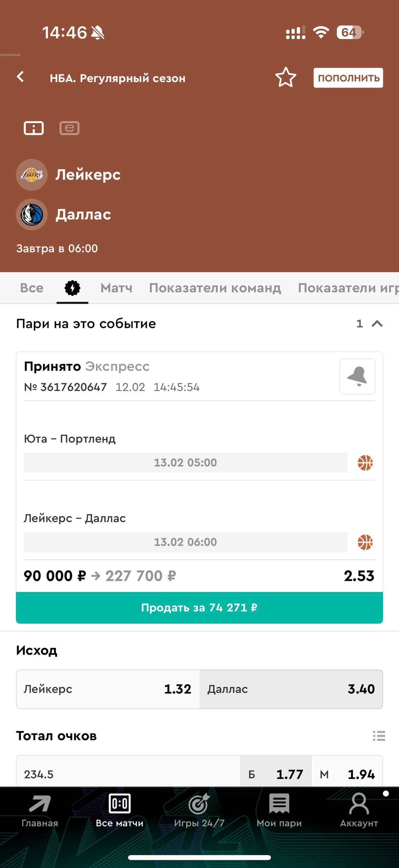The image size is (399, 868).
Task: Pick total over 234.5 at 1.77
Action: (x=276, y=774)
